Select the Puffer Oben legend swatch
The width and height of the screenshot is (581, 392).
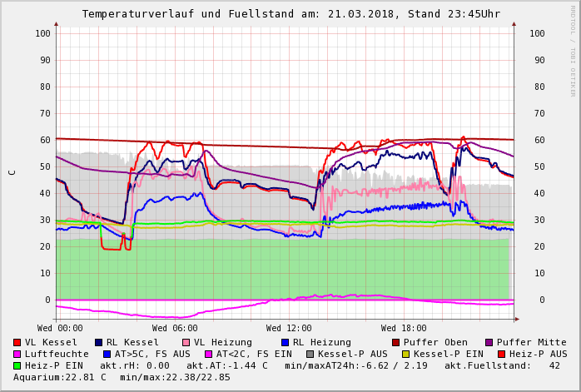(x=395, y=342)
